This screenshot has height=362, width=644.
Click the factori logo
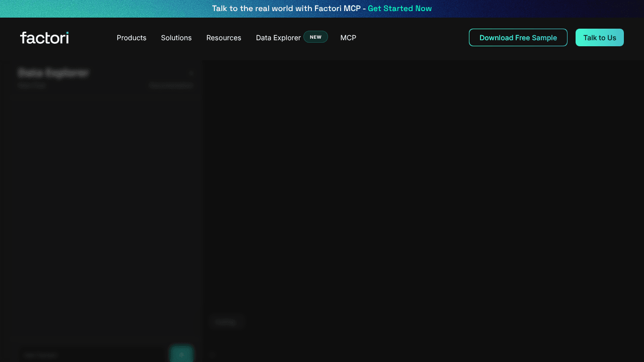(44, 38)
